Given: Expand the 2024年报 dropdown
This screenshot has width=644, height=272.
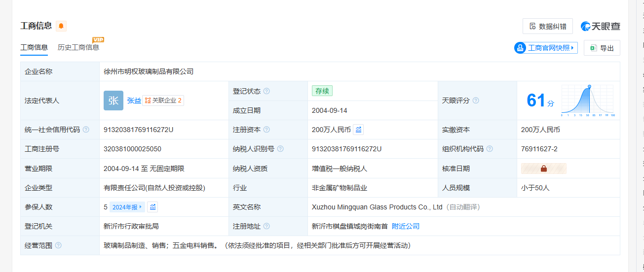Looking at the screenshot, I should click(127, 207).
